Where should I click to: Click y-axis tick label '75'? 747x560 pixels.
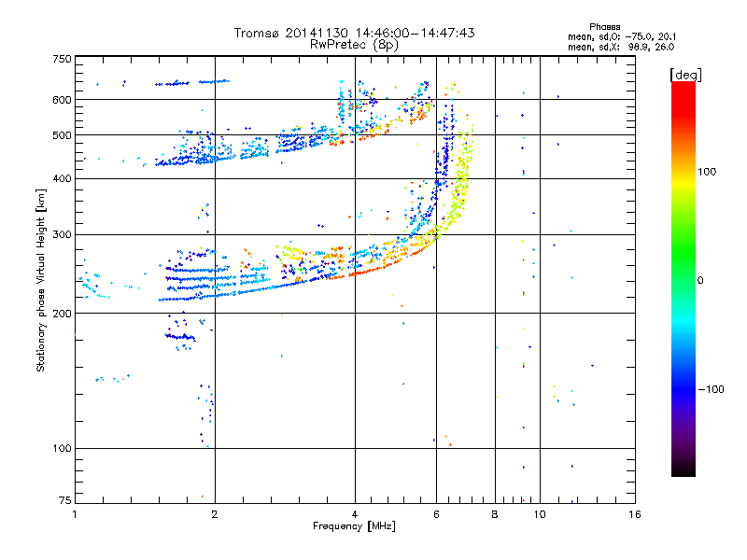[x=64, y=500]
